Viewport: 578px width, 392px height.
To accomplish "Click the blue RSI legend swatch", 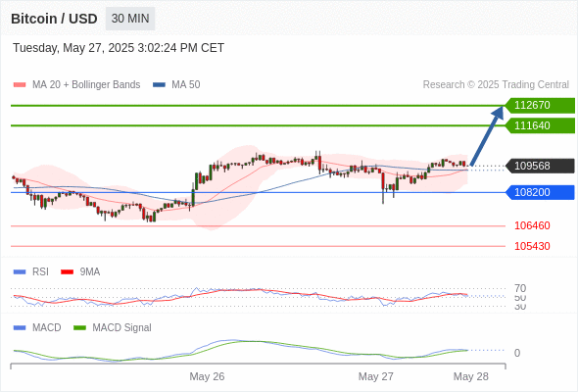I will tap(20, 272).
